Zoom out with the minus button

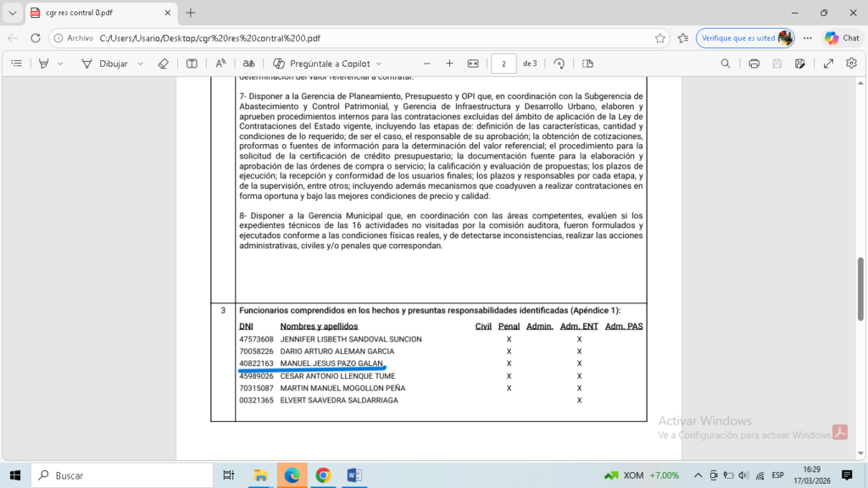pos(426,64)
